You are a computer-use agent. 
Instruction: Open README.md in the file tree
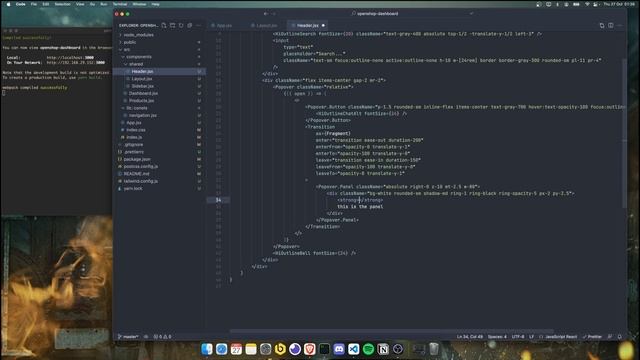(x=159, y=174)
